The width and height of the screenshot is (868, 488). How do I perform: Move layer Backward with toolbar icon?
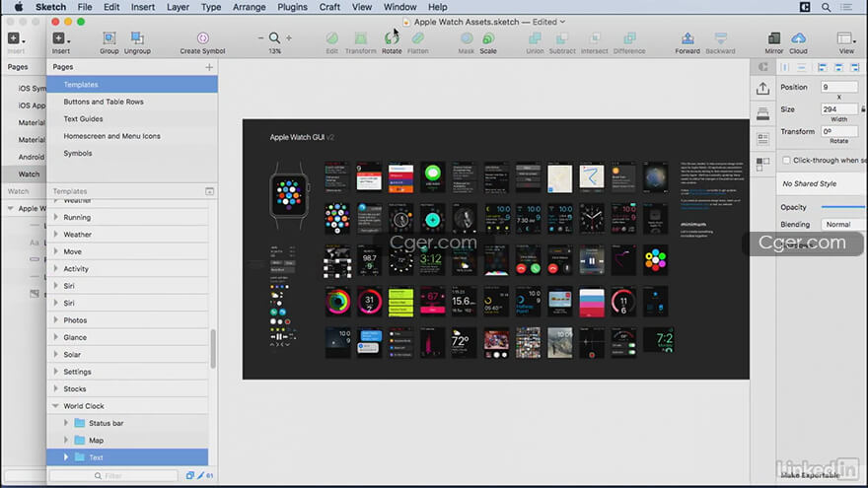[x=720, y=42]
